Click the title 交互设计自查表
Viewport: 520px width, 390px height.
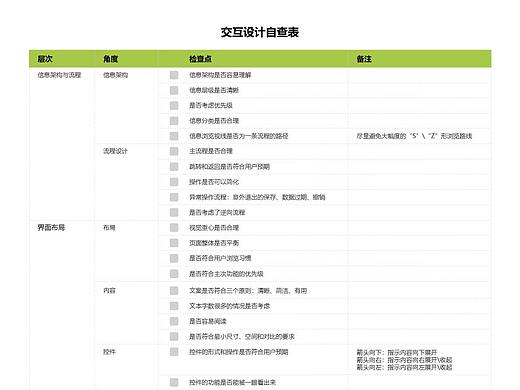(x=260, y=32)
